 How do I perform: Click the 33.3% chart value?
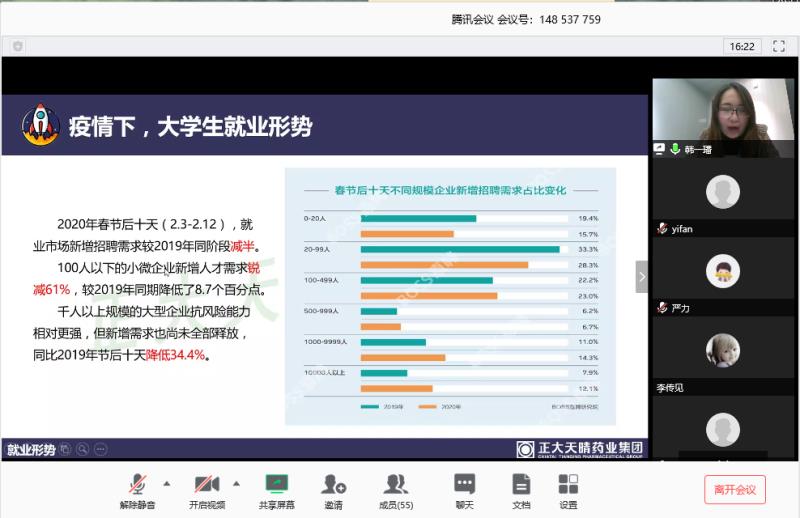(x=588, y=250)
